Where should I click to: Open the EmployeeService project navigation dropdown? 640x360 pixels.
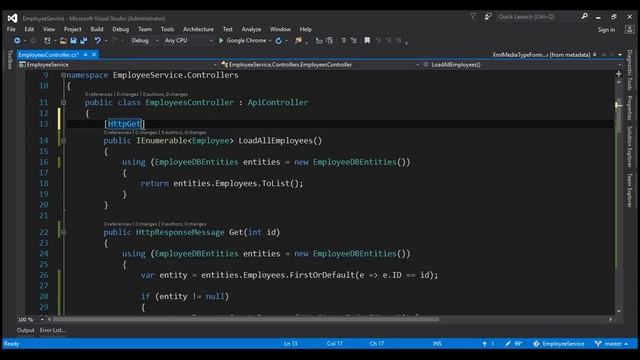coord(215,65)
